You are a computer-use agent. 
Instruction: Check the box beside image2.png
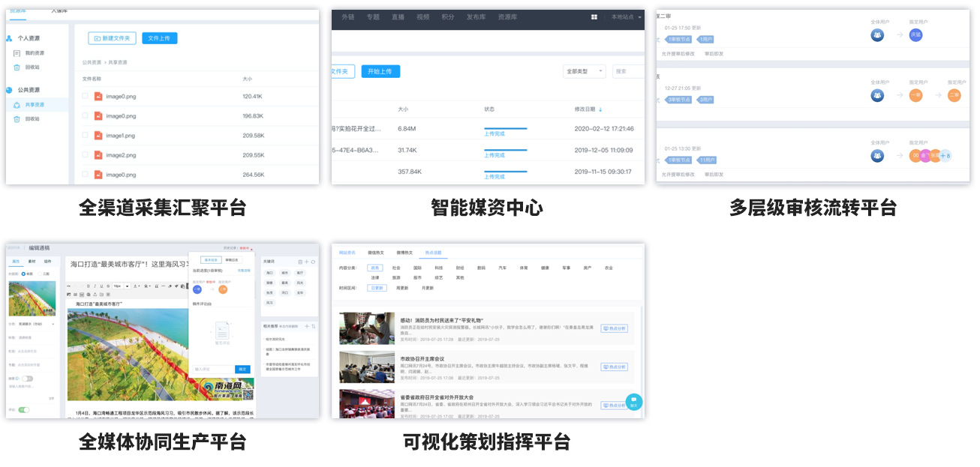pyautogui.click(x=86, y=155)
